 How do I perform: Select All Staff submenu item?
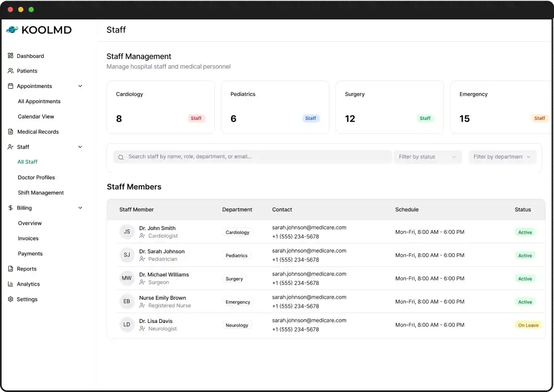pyautogui.click(x=28, y=162)
